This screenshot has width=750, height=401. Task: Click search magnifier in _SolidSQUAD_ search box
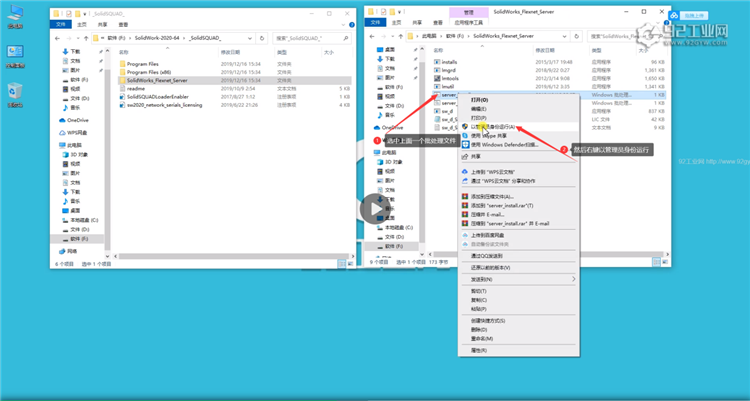tap(346, 38)
